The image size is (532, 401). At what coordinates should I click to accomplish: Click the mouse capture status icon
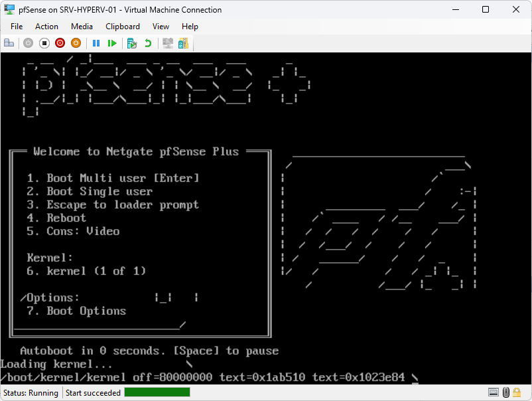pyautogui.click(x=505, y=392)
